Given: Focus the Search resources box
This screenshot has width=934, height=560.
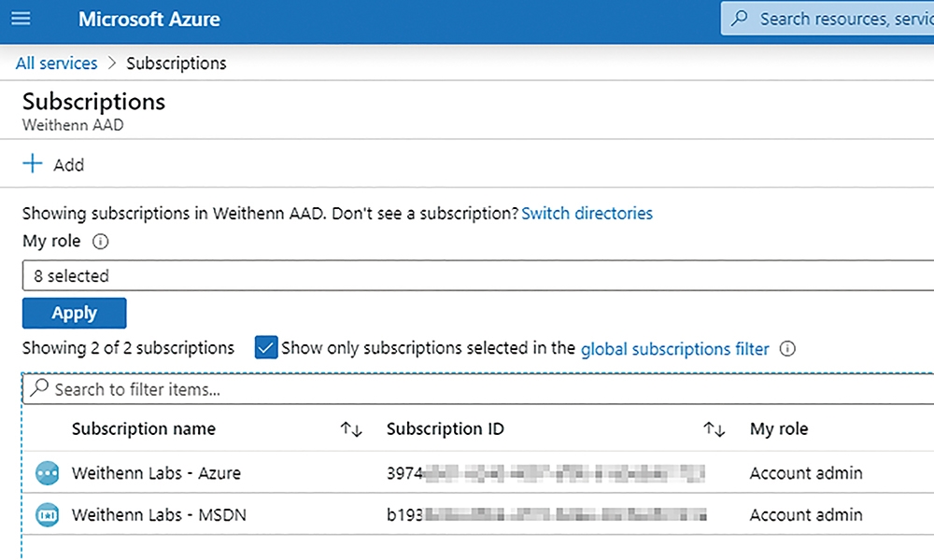Looking at the screenshot, I should [828, 19].
